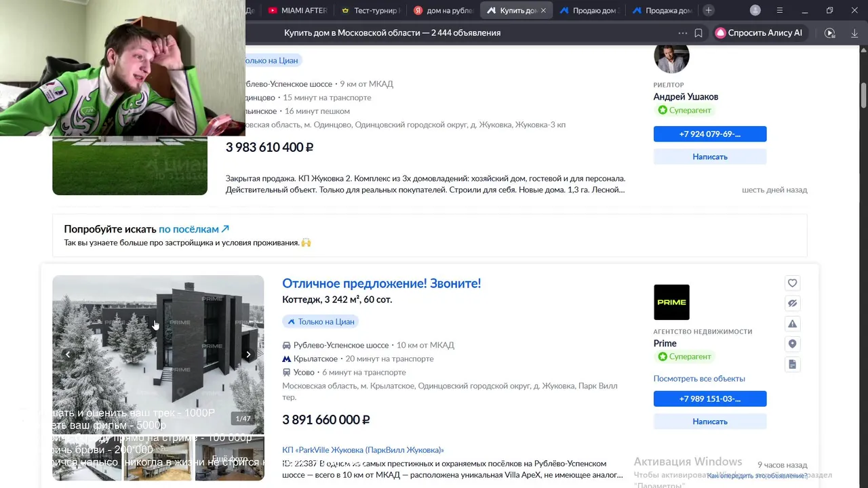868x488 pixels.
Task: Open realtor Андрей Ушаков's profile photo
Action: tap(671, 57)
